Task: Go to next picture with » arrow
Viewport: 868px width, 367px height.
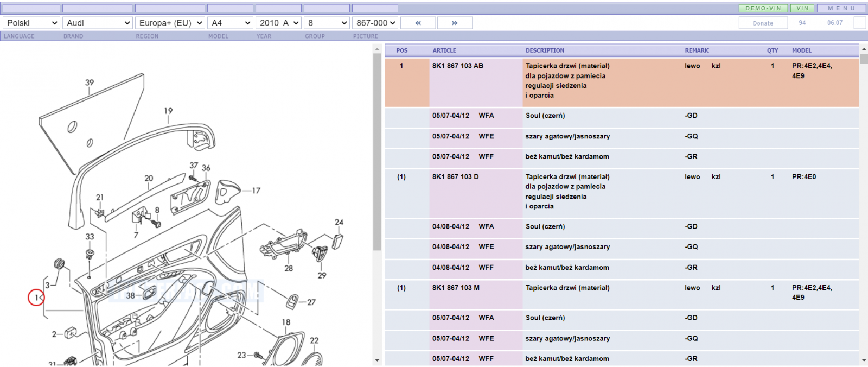Action: (x=455, y=23)
